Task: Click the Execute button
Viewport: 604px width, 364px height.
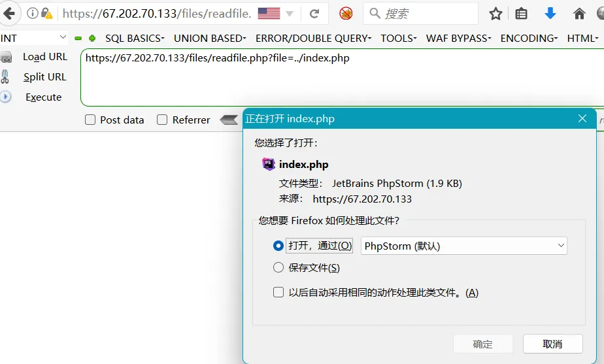Action: (43, 97)
